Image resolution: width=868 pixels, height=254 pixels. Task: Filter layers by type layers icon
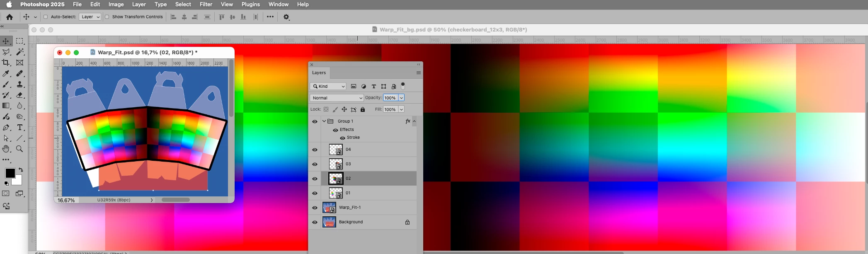[x=373, y=86]
